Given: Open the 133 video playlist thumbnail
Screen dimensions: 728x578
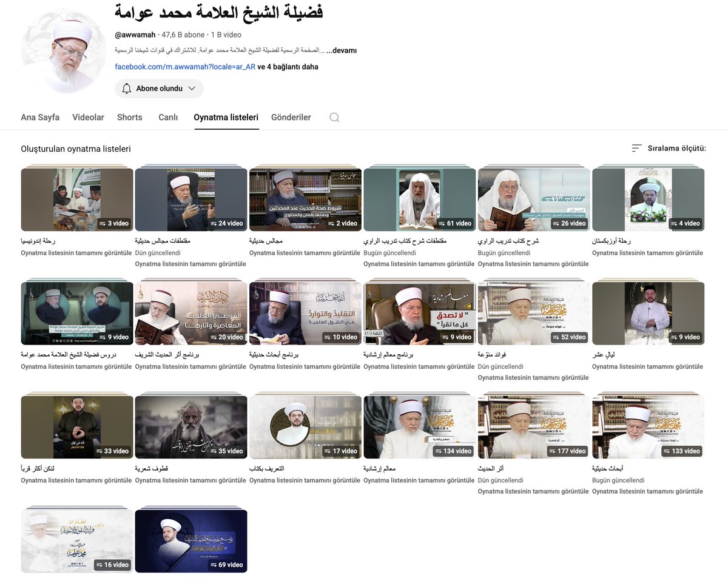Looking at the screenshot, I should click(x=648, y=427).
